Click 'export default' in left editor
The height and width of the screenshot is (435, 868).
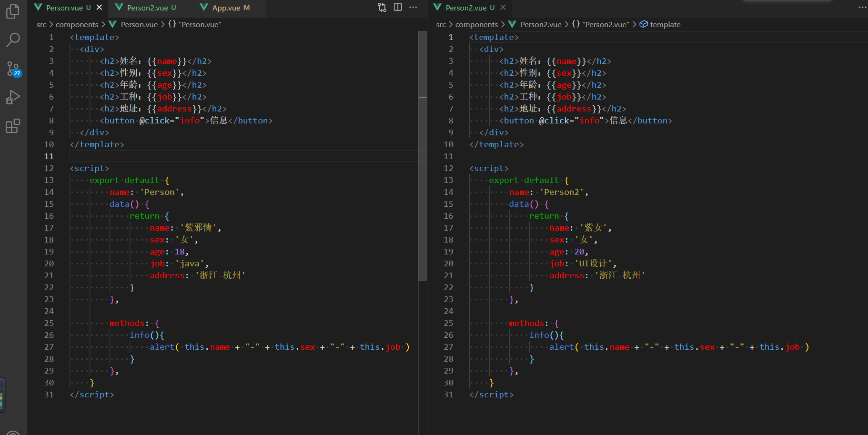pyautogui.click(x=124, y=180)
